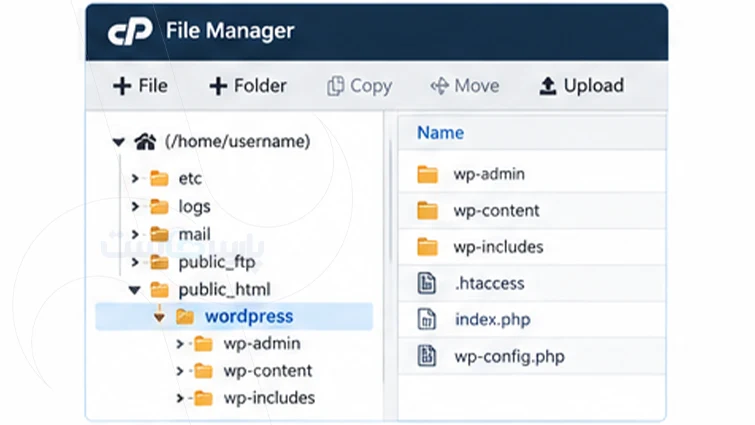Click the wp-config.php file icon
Screen dimensions: 755x425
click(x=427, y=356)
